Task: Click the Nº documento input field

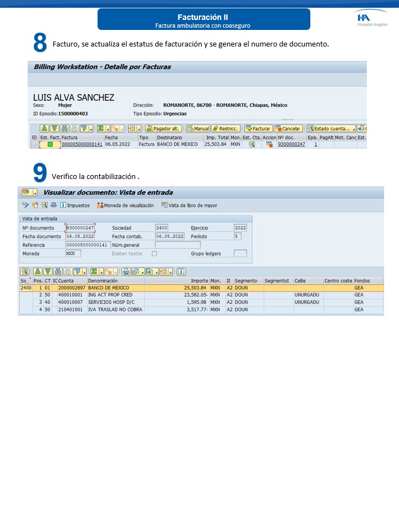Action: click(x=80, y=228)
